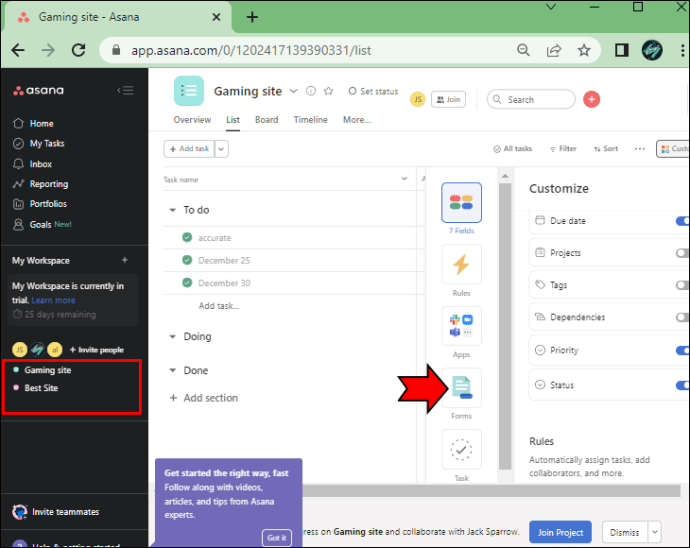Open the More... tab menu
This screenshot has width=690, height=548.
click(357, 120)
